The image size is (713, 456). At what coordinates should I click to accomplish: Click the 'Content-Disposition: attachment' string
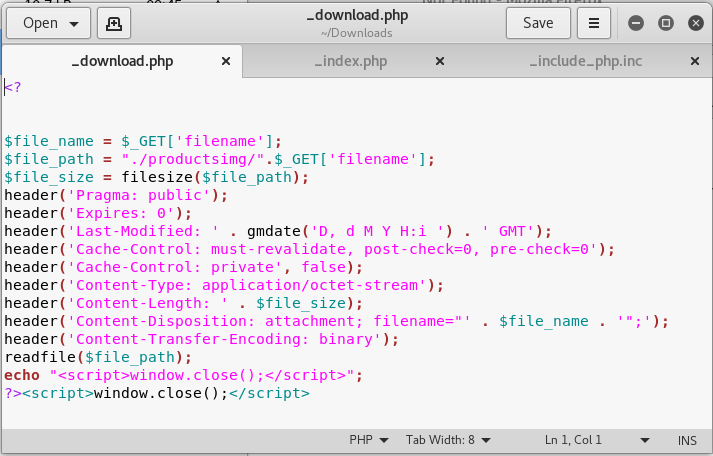pos(269,321)
